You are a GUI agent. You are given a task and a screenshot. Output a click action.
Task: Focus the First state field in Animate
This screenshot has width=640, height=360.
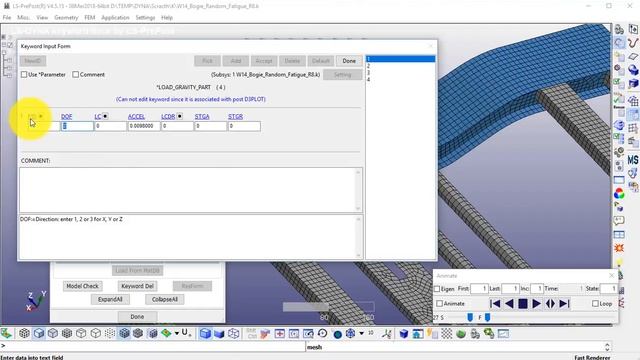coord(479,289)
